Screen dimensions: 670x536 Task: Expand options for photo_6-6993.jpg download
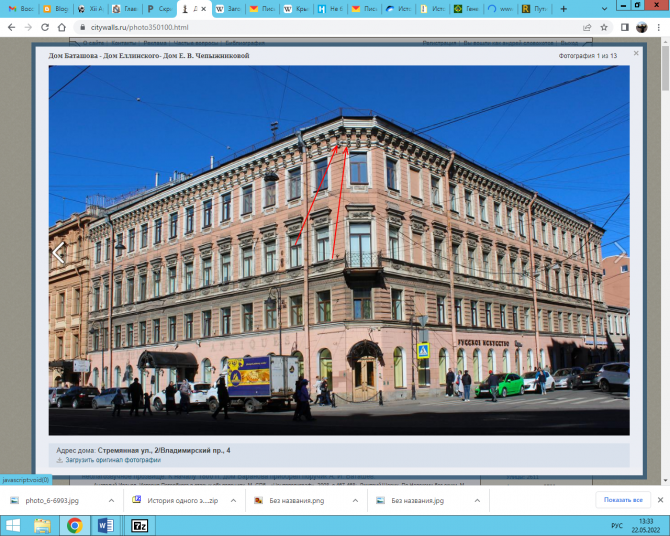pos(111,500)
